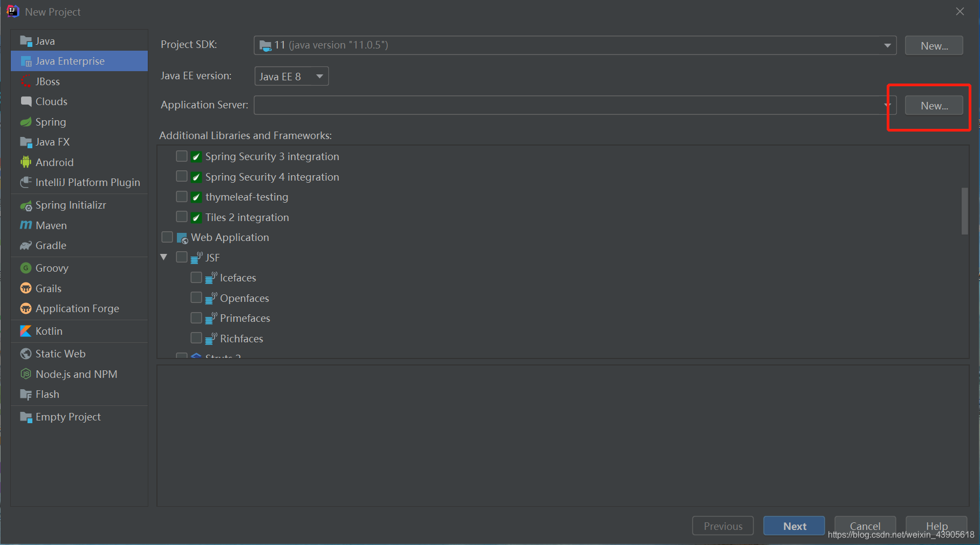Select Spring Initializr in the sidebar
The height and width of the screenshot is (545, 980).
(x=79, y=205)
